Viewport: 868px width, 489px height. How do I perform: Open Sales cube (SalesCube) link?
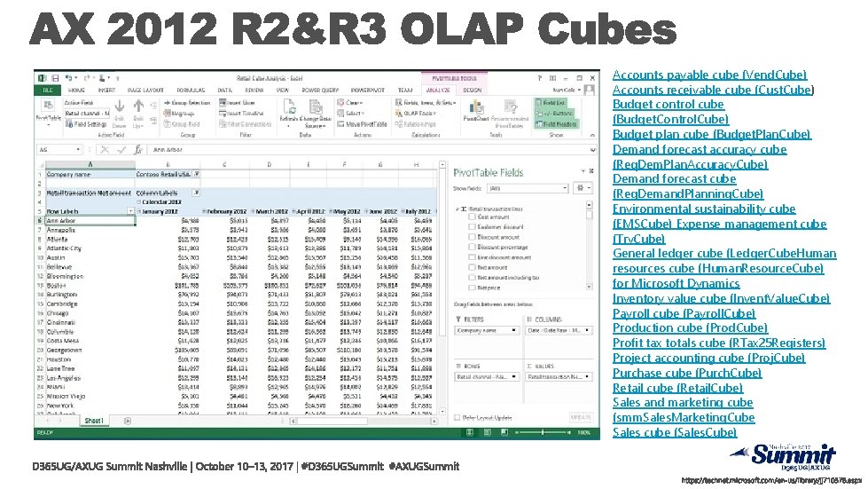[674, 433]
